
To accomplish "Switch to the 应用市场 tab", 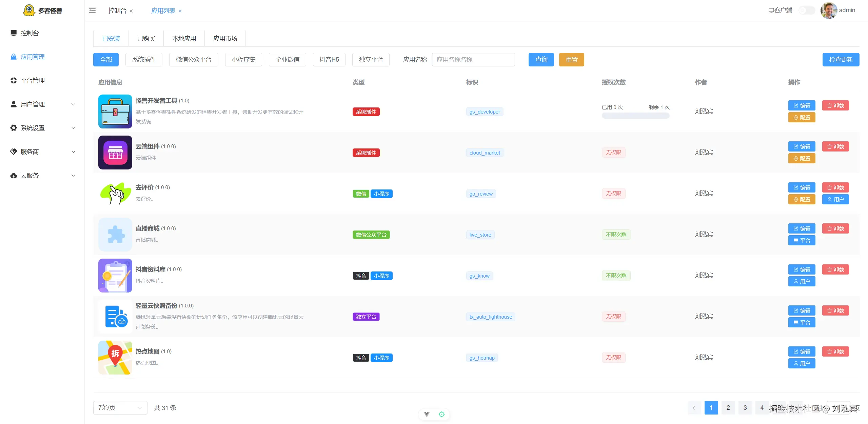I will tap(225, 39).
